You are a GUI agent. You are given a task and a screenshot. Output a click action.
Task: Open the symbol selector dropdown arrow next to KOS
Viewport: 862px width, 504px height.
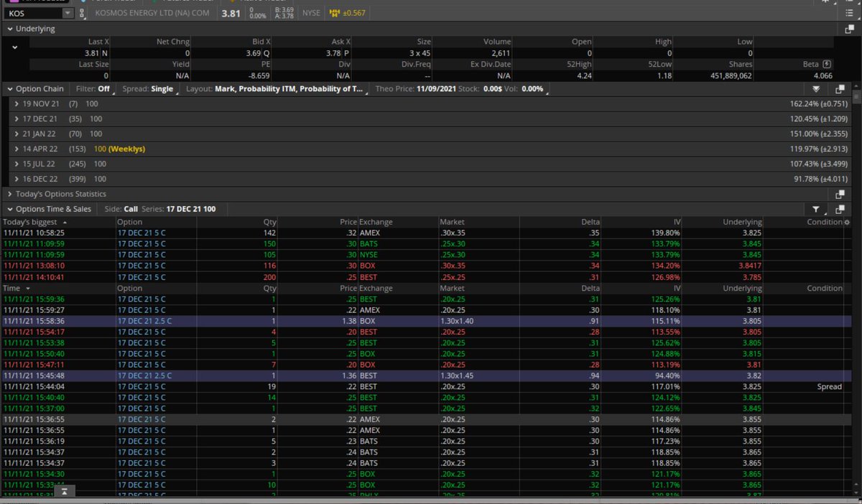(x=68, y=13)
